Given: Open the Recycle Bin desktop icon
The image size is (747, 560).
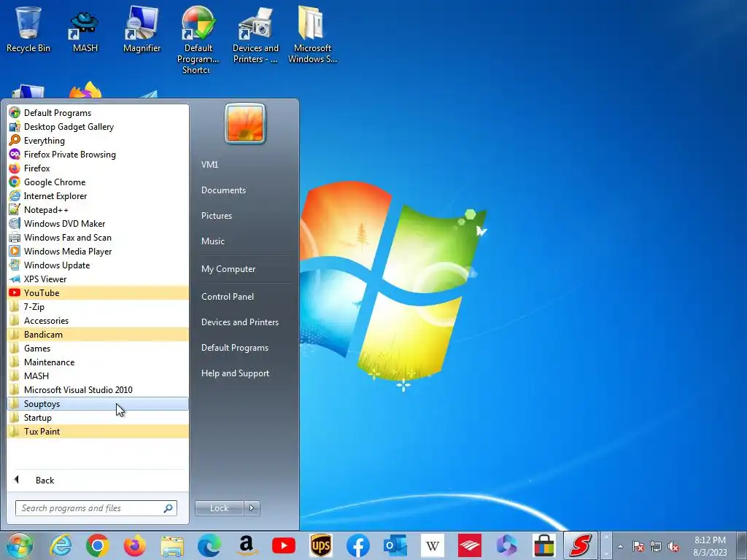Looking at the screenshot, I should click(x=28, y=30).
